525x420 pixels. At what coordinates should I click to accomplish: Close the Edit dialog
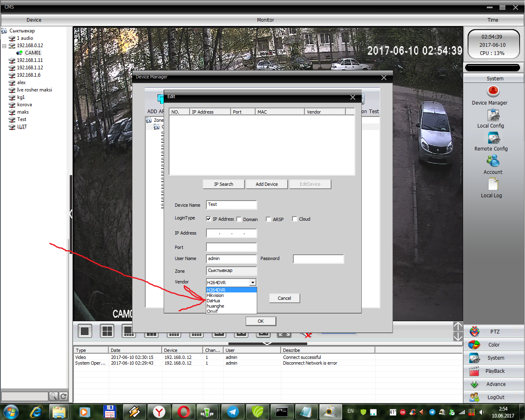pyautogui.click(x=352, y=97)
